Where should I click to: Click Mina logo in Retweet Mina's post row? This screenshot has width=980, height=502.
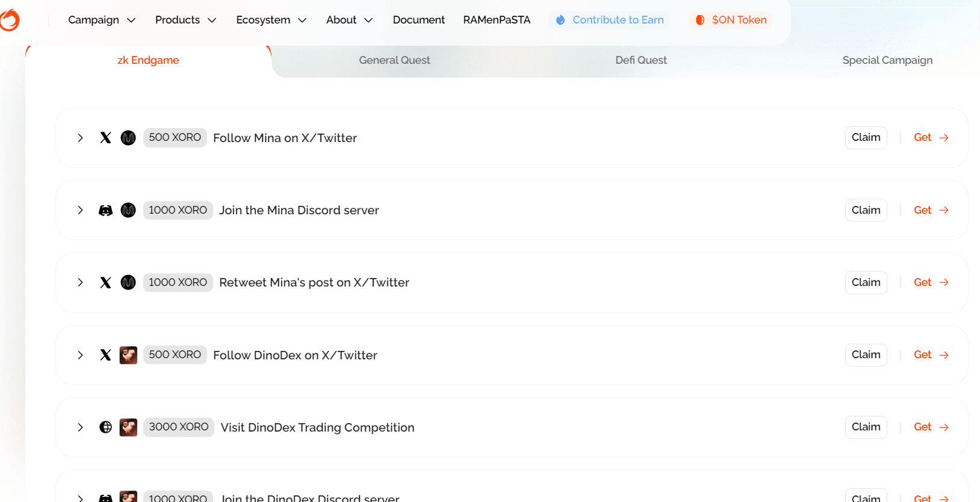(128, 282)
